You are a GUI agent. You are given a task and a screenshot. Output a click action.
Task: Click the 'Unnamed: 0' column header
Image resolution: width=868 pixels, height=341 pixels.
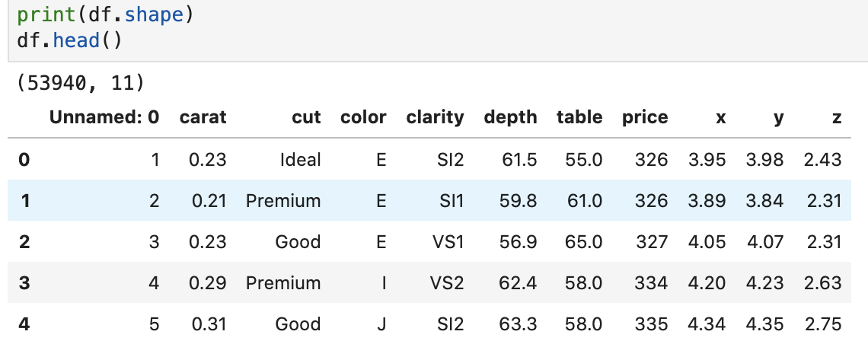tap(104, 117)
